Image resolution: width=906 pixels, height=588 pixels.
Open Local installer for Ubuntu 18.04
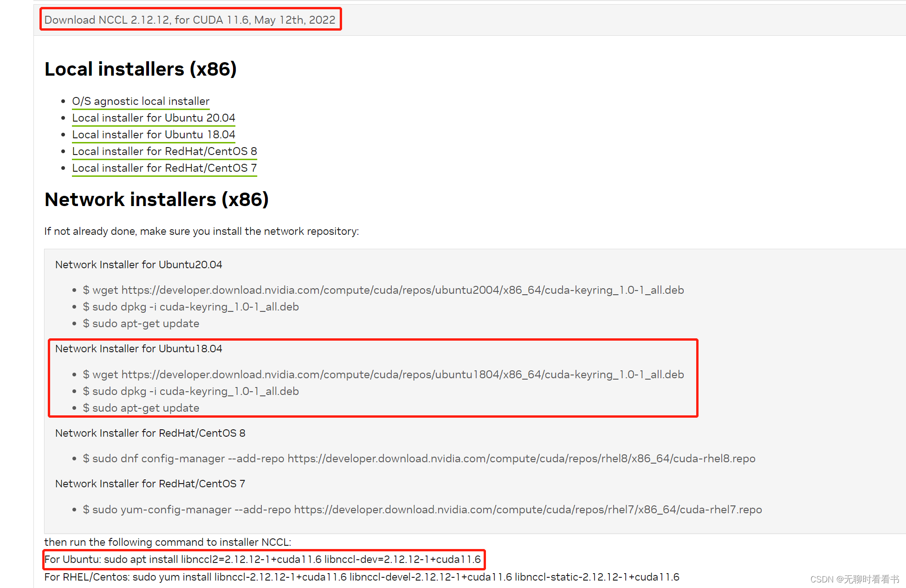click(154, 135)
